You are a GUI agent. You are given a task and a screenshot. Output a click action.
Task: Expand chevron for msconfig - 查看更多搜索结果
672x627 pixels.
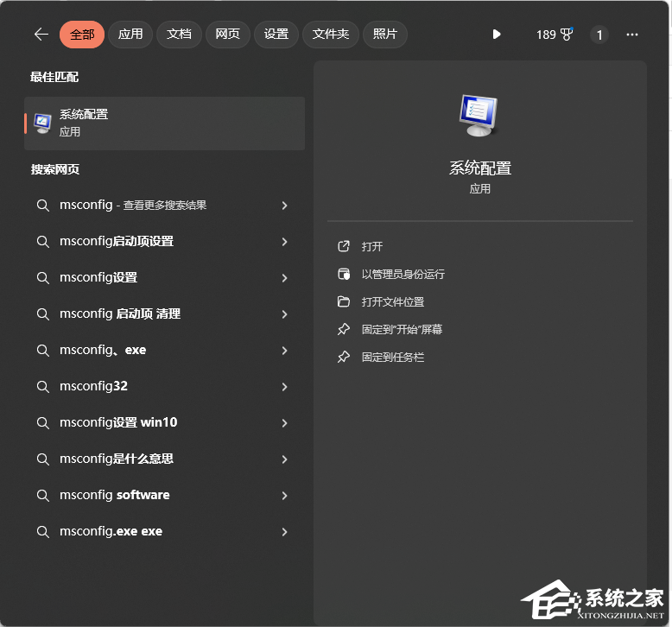[284, 206]
